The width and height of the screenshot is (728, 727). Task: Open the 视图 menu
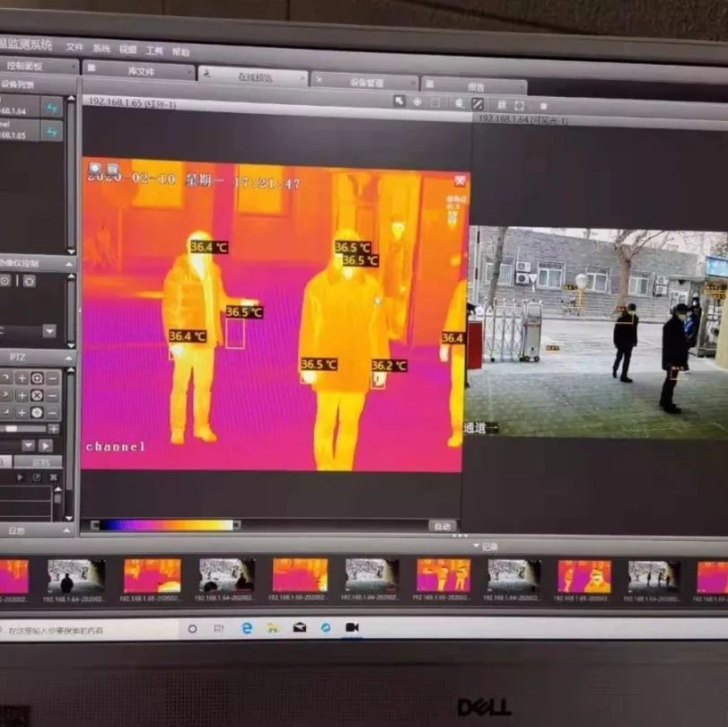click(x=127, y=49)
